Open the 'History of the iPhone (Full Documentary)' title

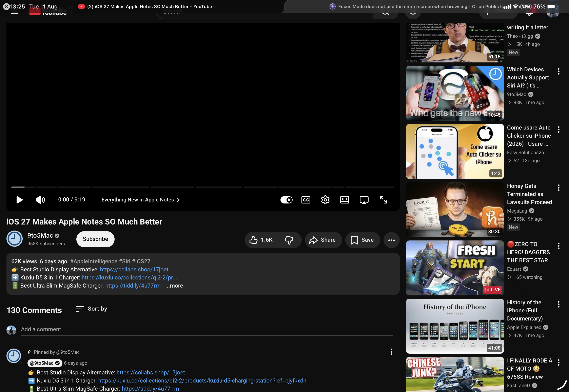coord(525,310)
